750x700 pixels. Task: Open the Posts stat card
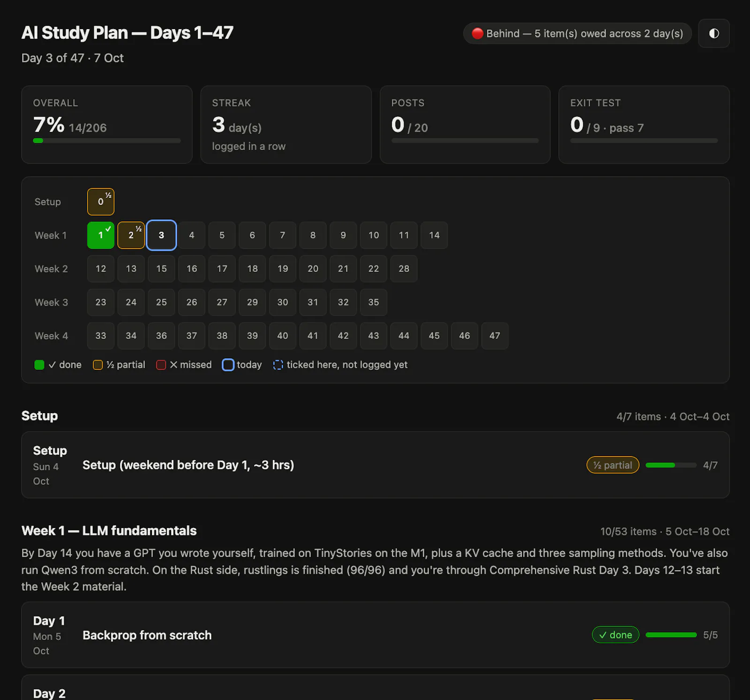465,125
